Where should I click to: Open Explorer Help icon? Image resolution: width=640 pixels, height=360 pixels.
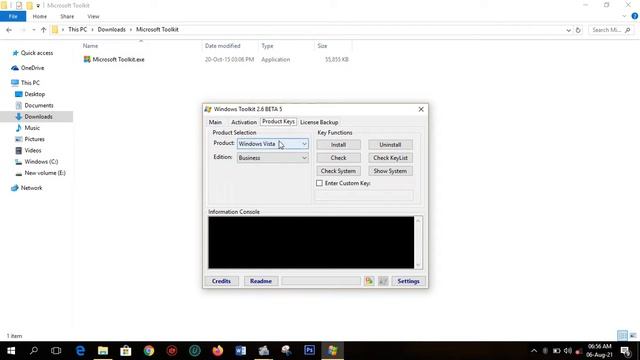coord(634,16)
